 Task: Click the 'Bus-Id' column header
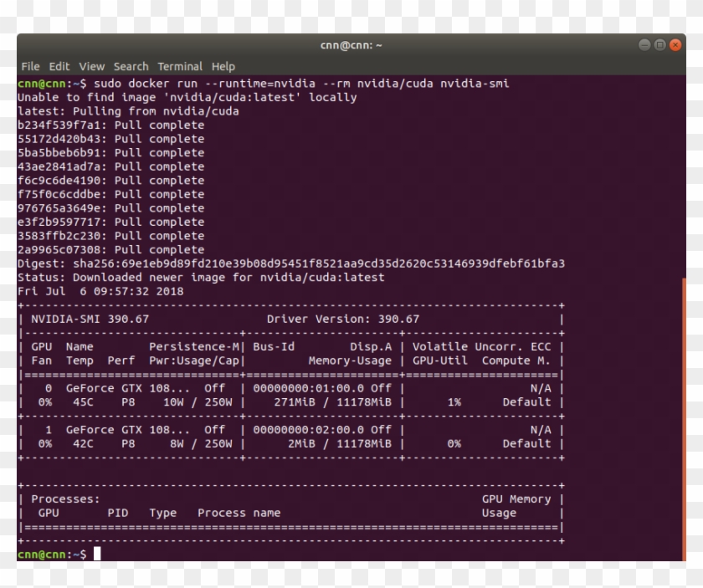point(274,347)
